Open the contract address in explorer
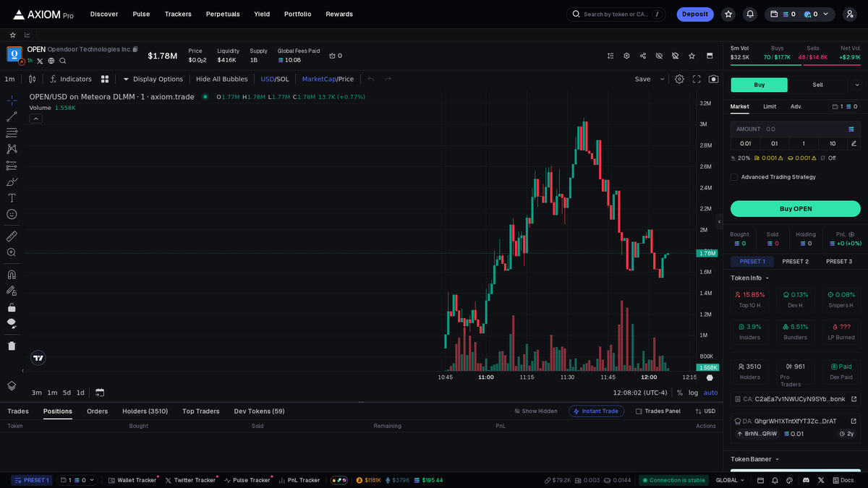Viewport: 868px width, 488px height. click(854, 399)
